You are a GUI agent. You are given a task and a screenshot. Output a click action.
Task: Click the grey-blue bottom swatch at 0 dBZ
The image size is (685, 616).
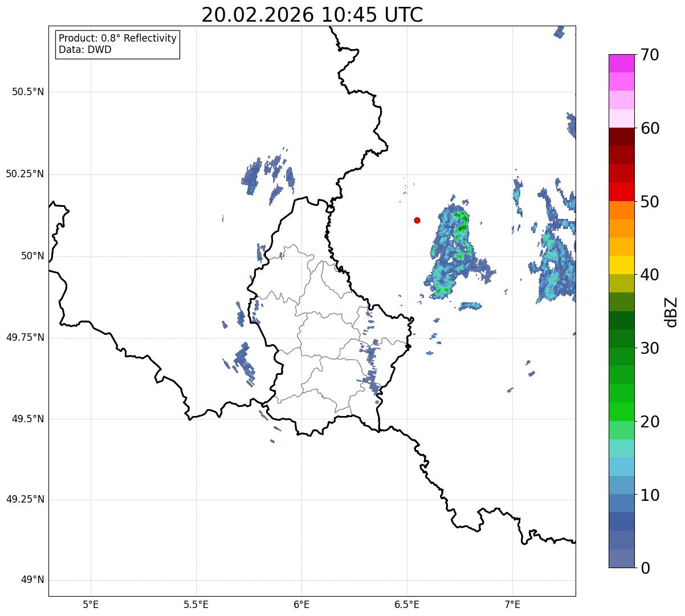622,558
